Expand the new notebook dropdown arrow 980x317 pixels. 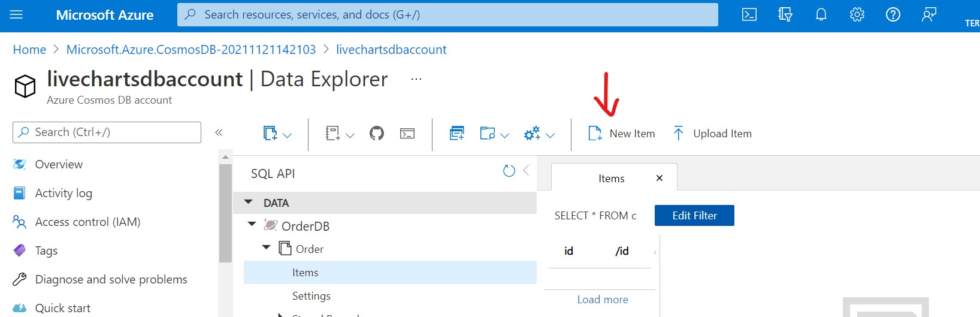click(350, 135)
